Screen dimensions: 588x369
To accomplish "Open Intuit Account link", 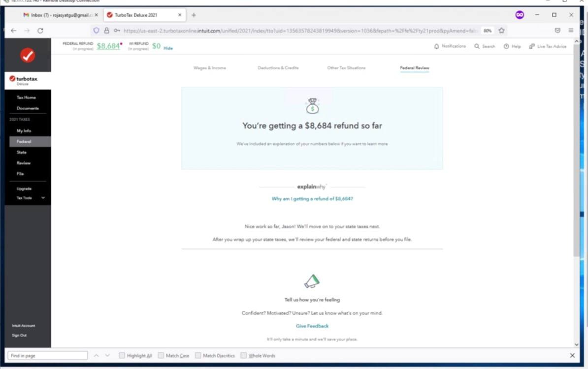I will tap(23, 326).
